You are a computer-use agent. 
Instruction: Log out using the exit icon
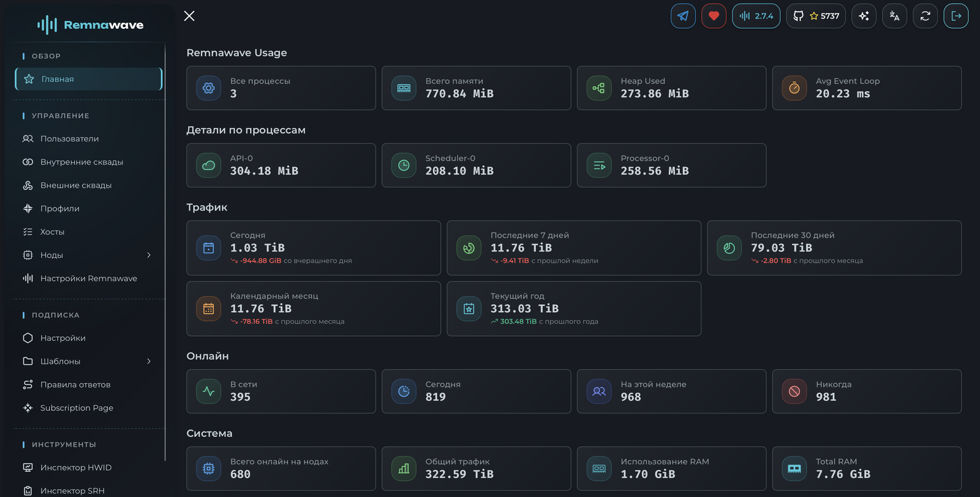[x=956, y=16]
